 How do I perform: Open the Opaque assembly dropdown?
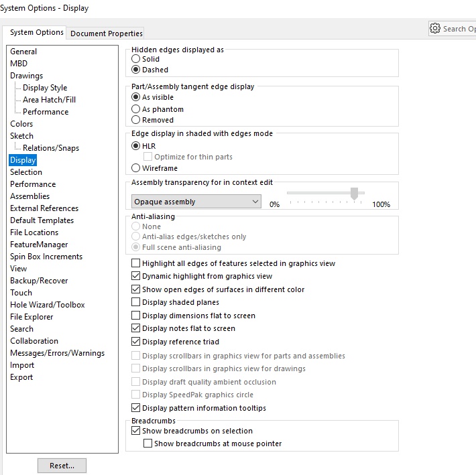click(196, 202)
